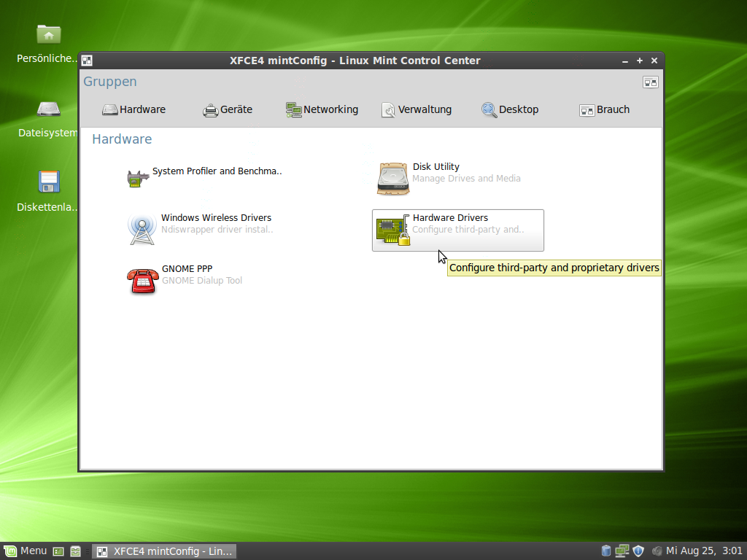Viewport: 747px width, 560px height.
Task: Open Windows Wireless Drivers antenna icon
Action: coord(141,230)
